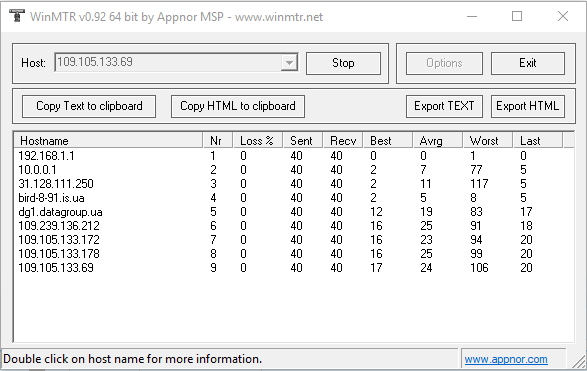Click the disabled Options button
Viewport: 587px width, 371px height.
click(x=444, y=63)
